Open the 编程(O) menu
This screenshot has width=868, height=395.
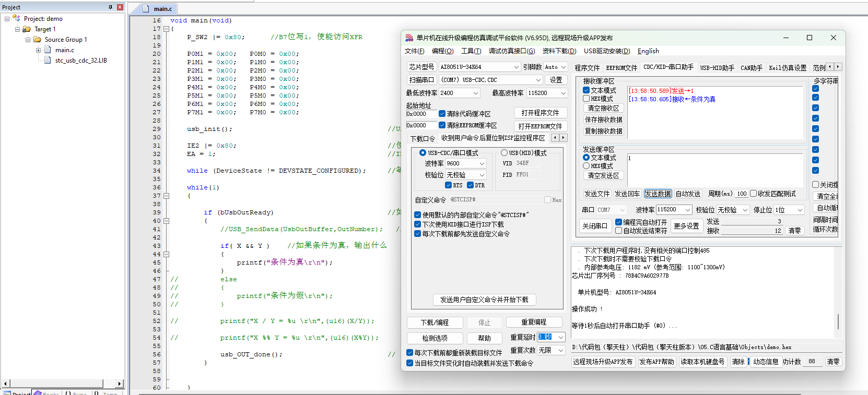(442, 51)
